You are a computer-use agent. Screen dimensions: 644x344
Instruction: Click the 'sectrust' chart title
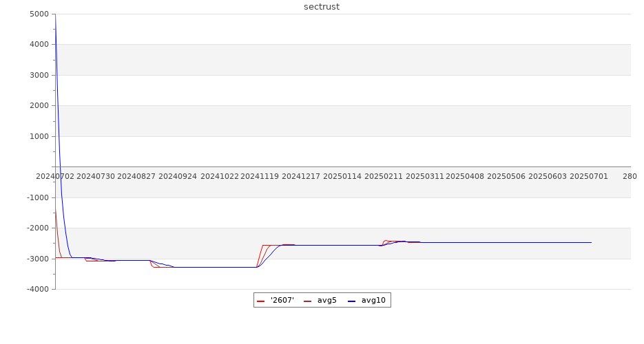pos(322,7)
